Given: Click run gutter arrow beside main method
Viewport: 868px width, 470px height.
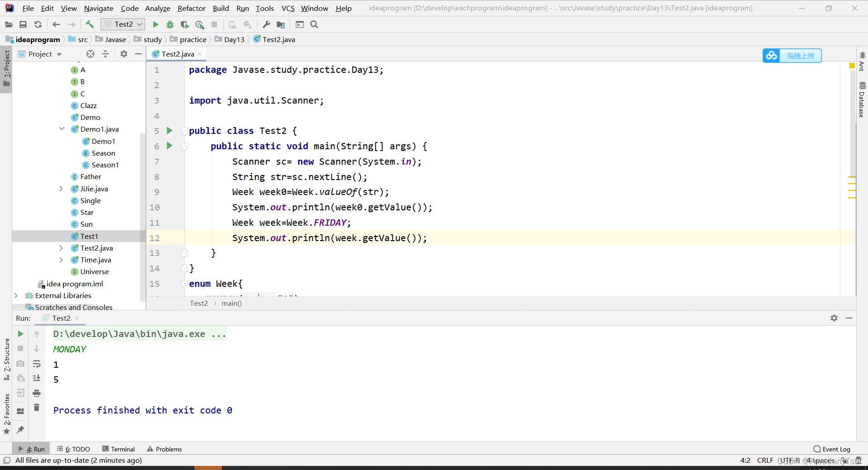Looking at the screenshot, I should coord(170,146).
